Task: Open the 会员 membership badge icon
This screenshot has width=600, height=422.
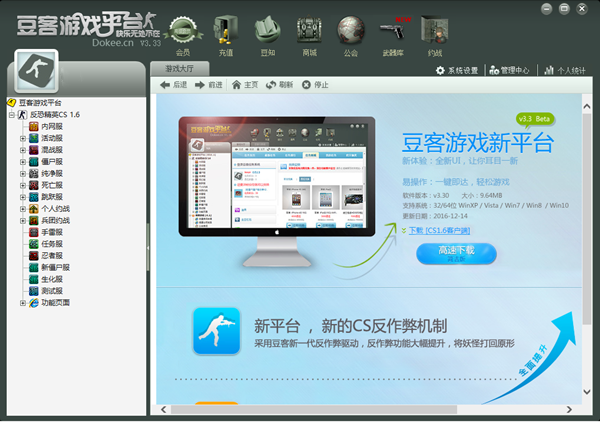Action: pos(183,31)
